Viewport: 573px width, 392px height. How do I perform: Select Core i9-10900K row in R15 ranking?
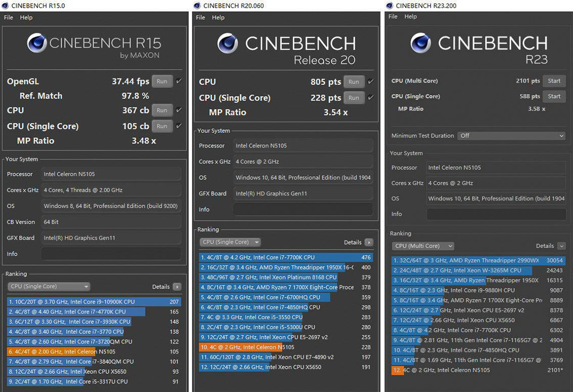94,302
